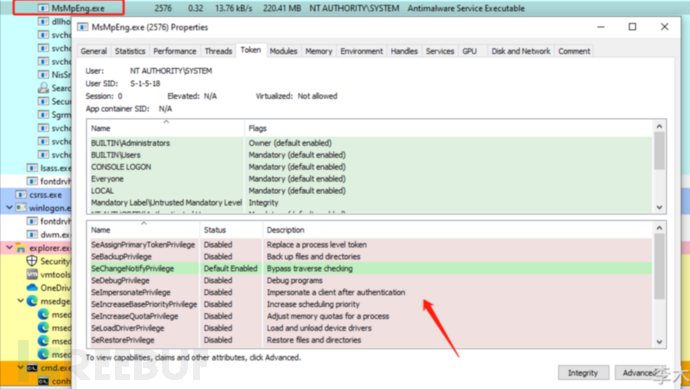690x389 pixels.
Task: Click the Advanced button
Action: (x=641, y=373)
